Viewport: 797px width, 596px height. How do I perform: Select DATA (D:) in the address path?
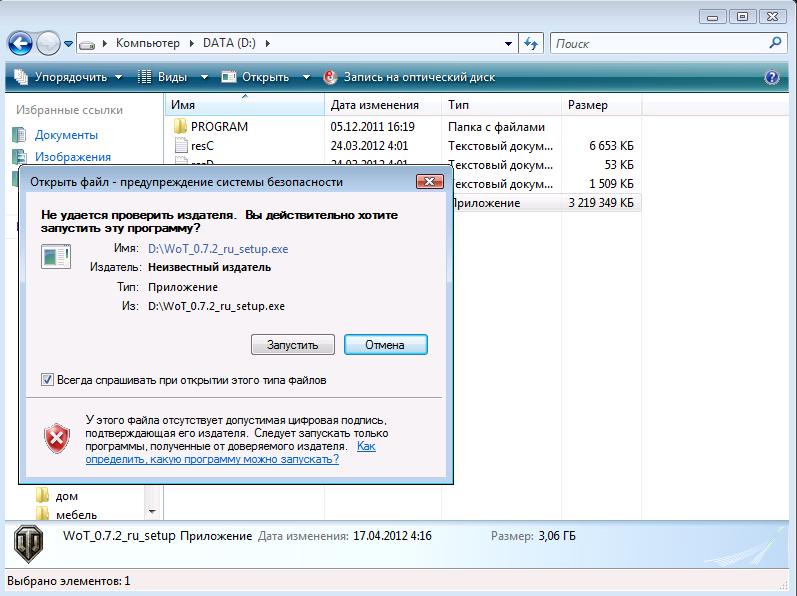pos(229,43)
